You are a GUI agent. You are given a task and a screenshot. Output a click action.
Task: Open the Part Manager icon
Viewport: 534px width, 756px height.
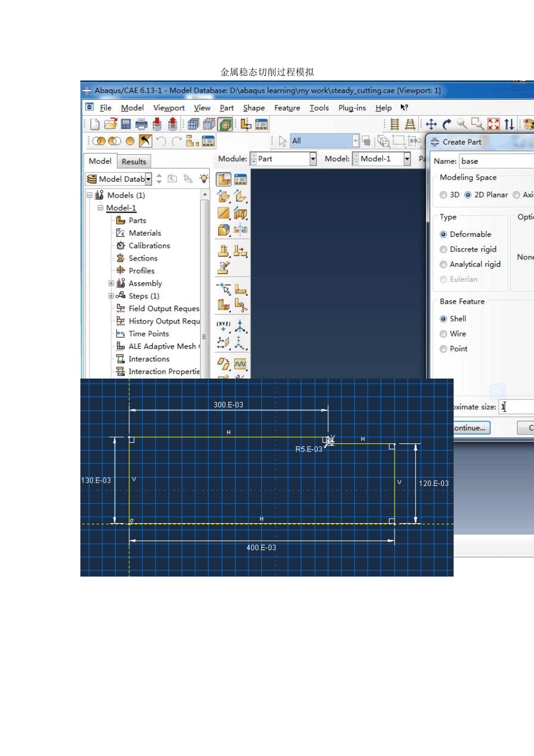point(241,179)
